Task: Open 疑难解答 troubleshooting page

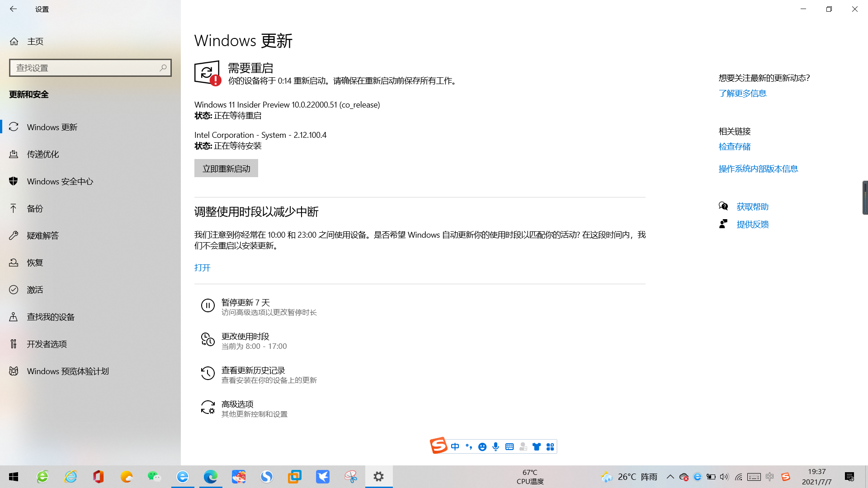Action: (90, 235)
